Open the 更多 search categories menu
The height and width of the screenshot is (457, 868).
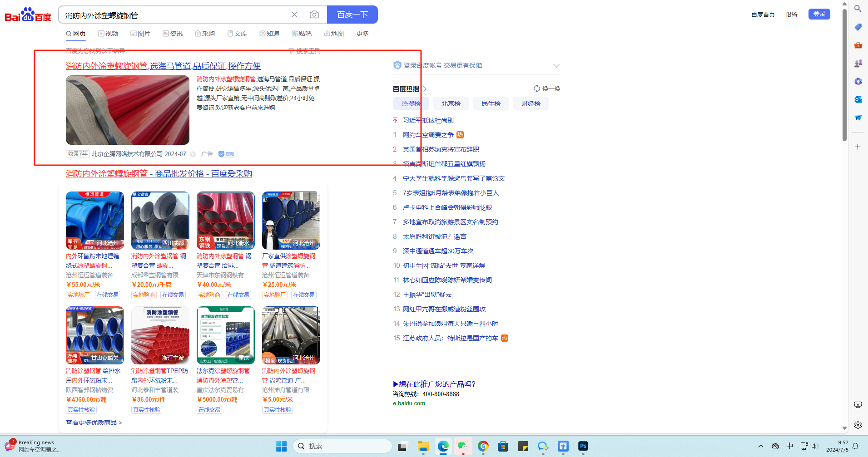tap(362, 34)
